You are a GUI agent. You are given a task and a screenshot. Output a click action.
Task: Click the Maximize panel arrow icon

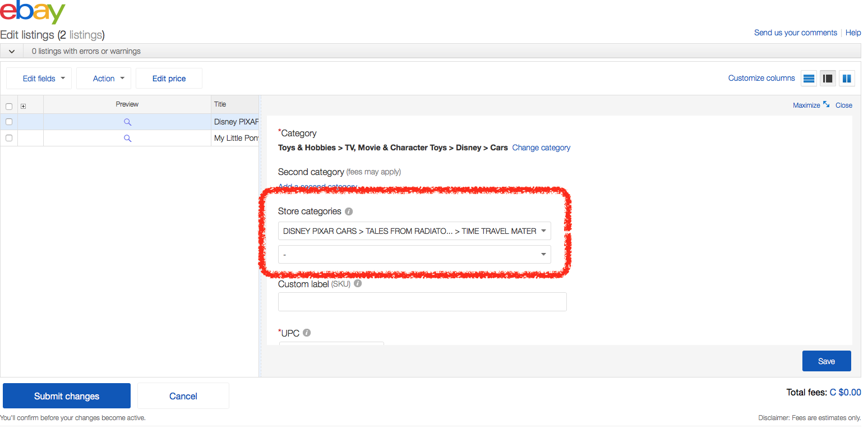tap(826, 104)
